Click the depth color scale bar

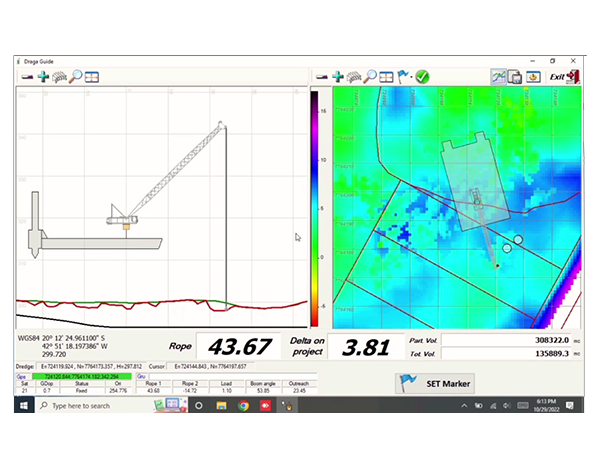[314, 205]
